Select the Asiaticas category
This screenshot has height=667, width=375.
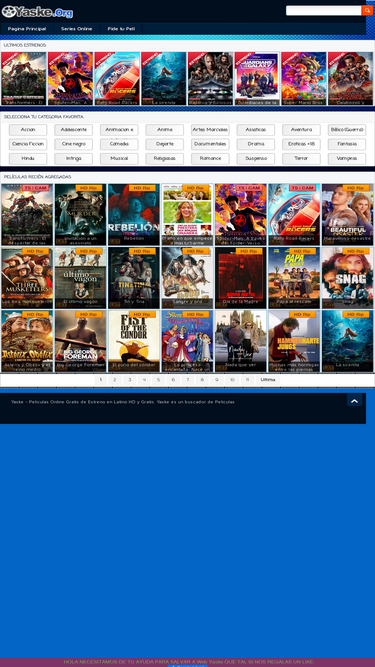pyautogui.click(x=256, y=130)
